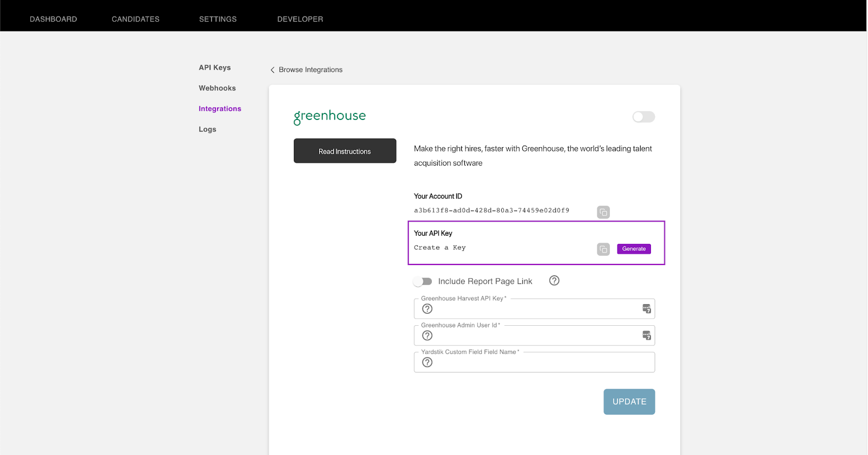Screen dimensions: 868x455
Task: Open help icon in Greenhouse Harvest API Key field
Action: [x=427, y=309]
